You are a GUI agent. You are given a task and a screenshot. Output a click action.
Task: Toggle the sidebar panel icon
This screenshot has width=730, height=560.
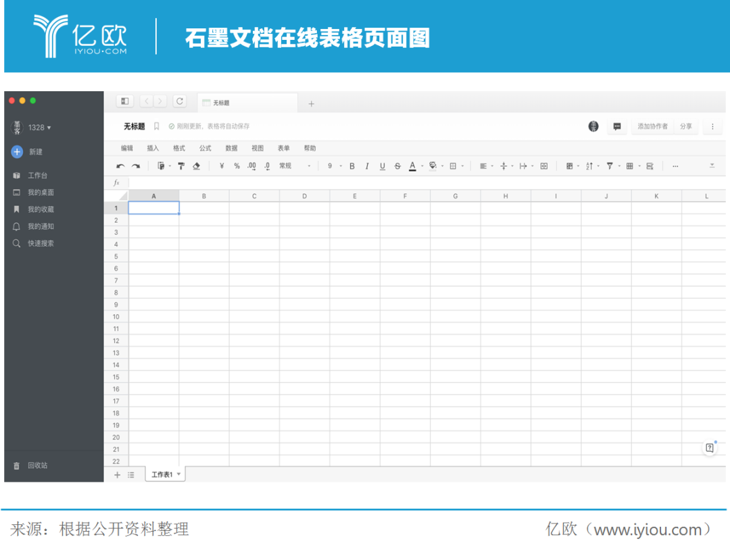(x=125, y=101)
